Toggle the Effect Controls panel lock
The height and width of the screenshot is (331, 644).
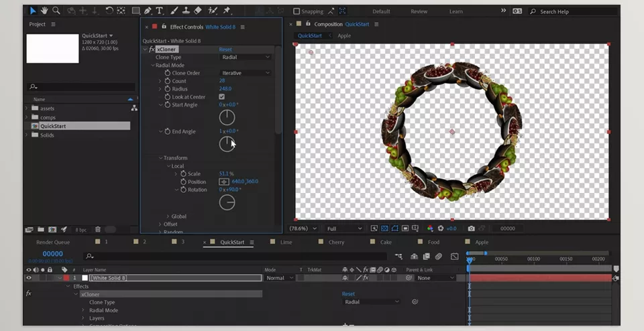click(164, 27)
